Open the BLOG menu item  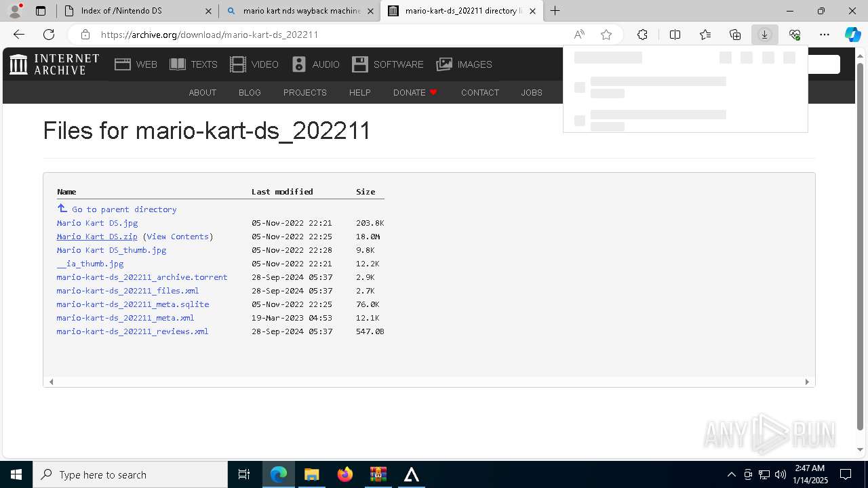(x=250, y=93)
